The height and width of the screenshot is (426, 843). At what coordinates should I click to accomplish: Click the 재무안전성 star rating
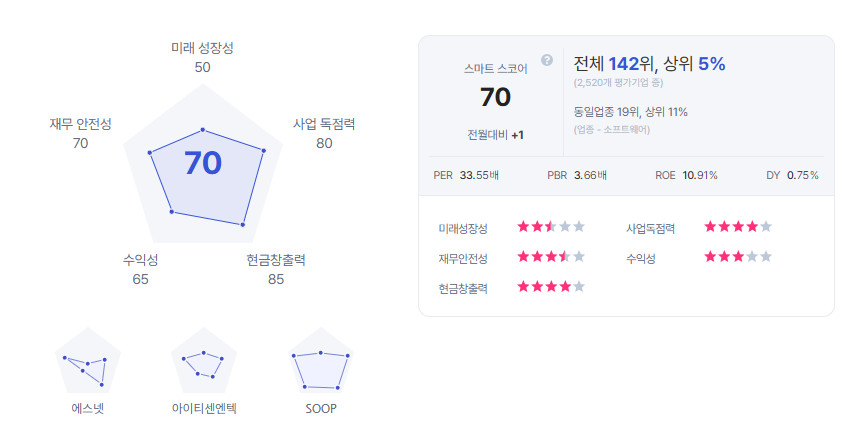pos(551,257)
